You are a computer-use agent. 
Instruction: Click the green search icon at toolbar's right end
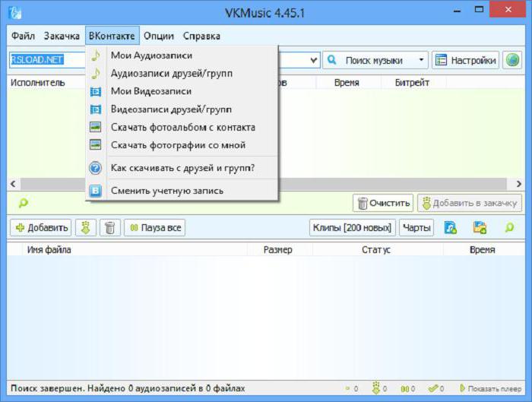click(509, 227)
